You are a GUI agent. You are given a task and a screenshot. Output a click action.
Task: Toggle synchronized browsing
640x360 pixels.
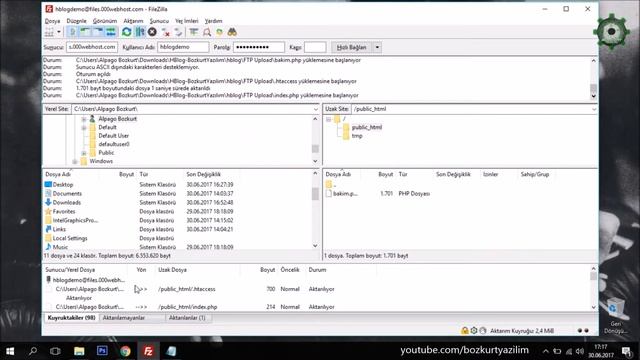click(x=220, y=32)
